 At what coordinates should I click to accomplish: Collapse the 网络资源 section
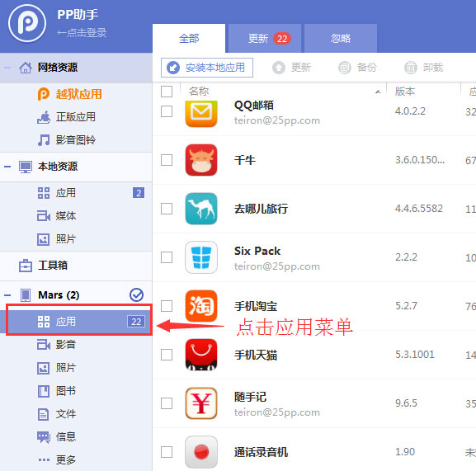tap(7, 68)
